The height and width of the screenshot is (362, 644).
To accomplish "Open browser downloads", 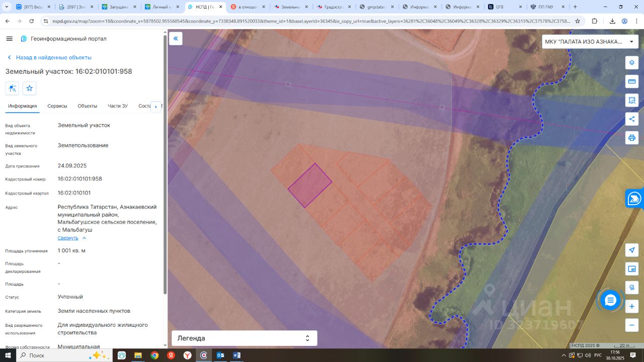I will click(x=612, y=21).
